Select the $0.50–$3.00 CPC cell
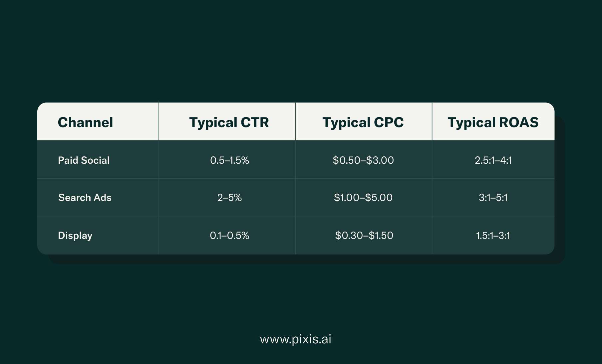This screenshot has width=602, height=364. [x=363, y=160]
